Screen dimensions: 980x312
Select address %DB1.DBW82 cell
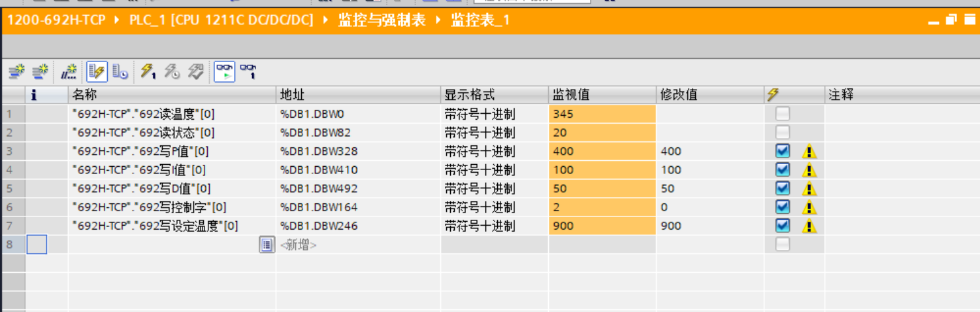click(x=358, y=133)
